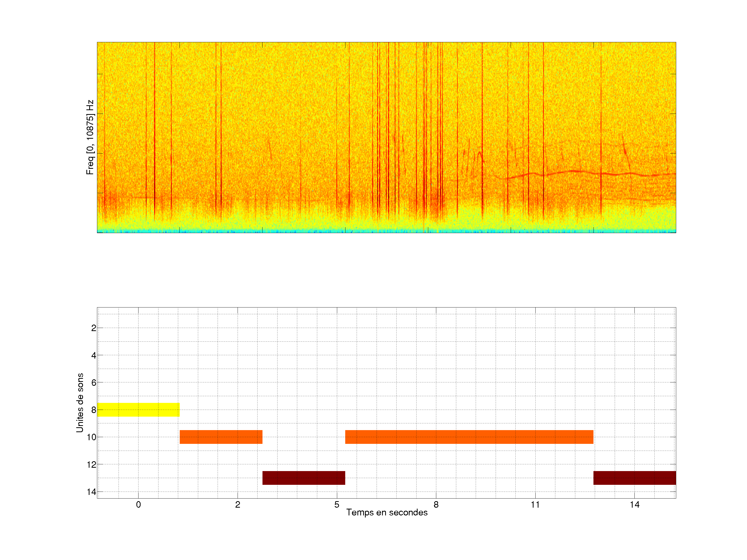The height and width of the screenshot is (560, 747).
Task: Click the long orange bar at unit 10
Action: click(x=469, y=437)
